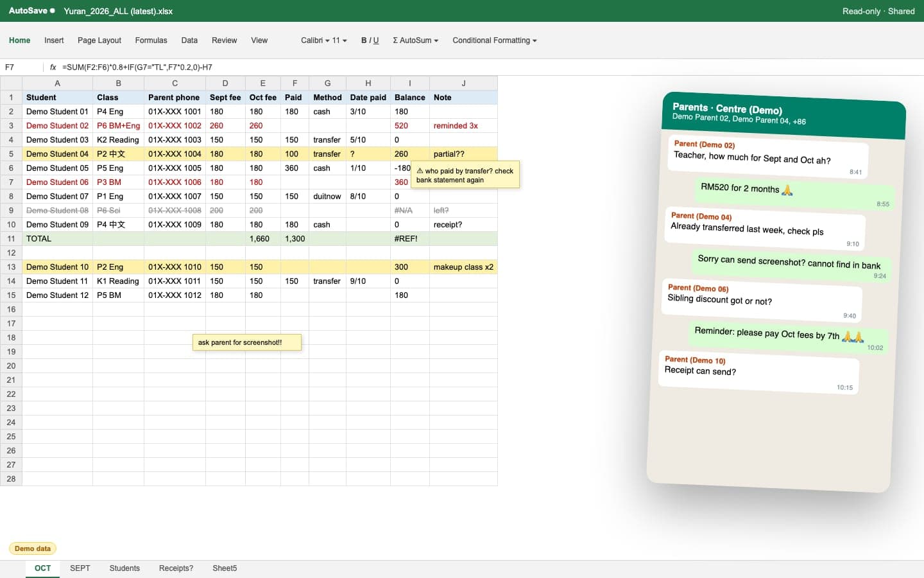The width and height of the screenshot is (924, 578).
Task: Select the Parent phone header cell
Action: [175, 97]
